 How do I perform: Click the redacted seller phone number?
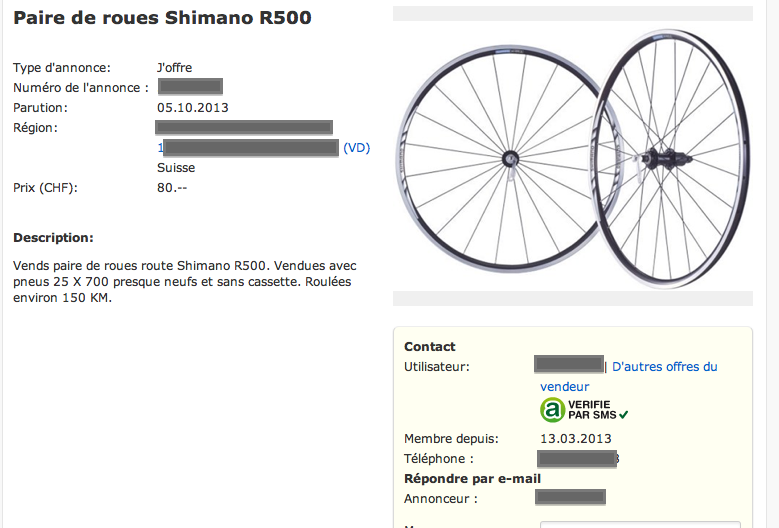click(x=577, y=459)
